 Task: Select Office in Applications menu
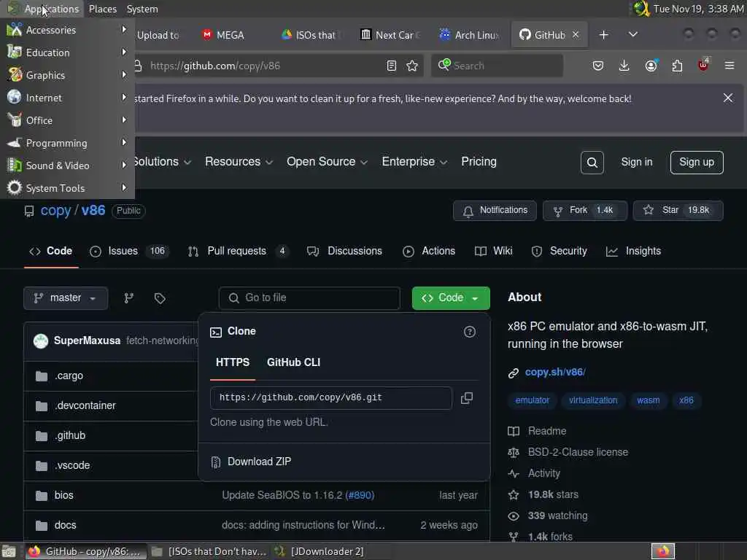click(x=67, y=120)
